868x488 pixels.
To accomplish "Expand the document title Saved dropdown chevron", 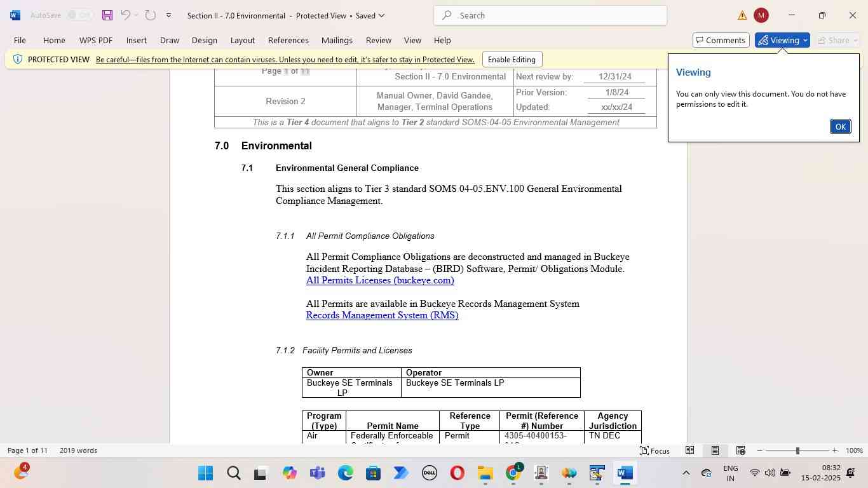I will 381,15.
